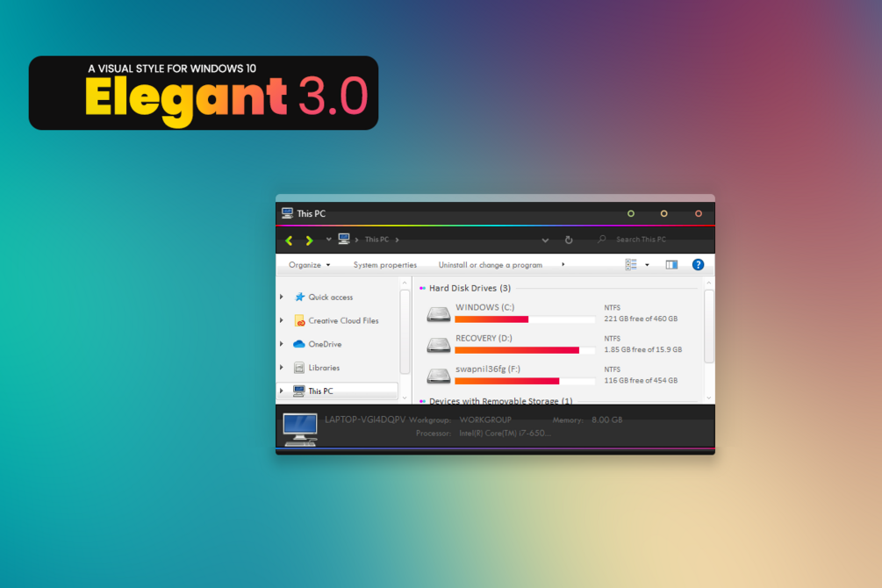Viewport: 882px width, 588px height.
Task: Click the title bar This PC icon
Action: 288,213
